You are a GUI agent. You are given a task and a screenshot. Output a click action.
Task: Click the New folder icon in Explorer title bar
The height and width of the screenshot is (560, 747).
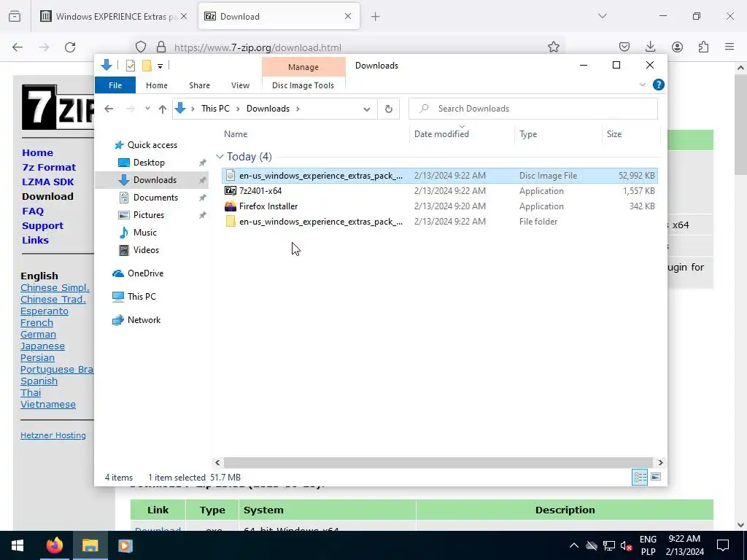click(147, 65)
